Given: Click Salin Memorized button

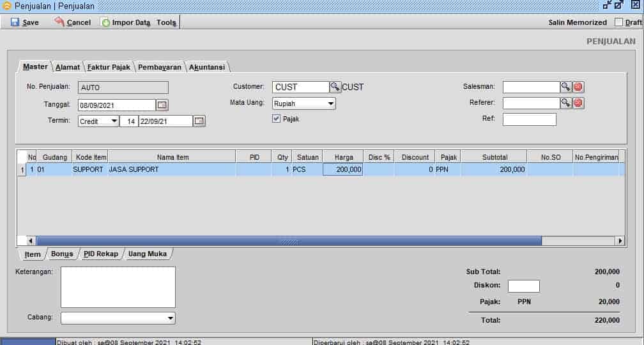Looking at the screenshot, I should (578, 22).
